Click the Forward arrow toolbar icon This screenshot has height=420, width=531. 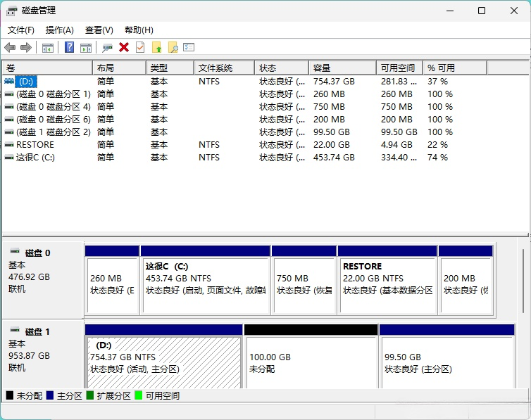click(x=26, y=47)
